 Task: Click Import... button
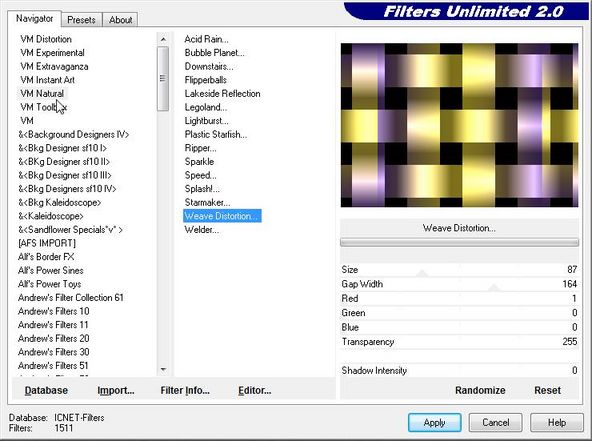point(116,390)
